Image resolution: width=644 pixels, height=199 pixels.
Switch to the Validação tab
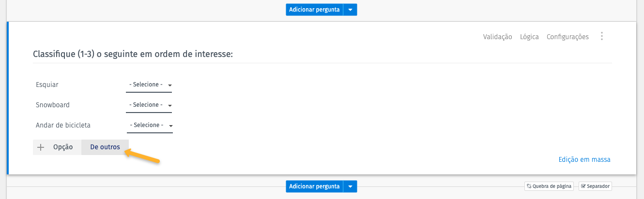(497, 37)
